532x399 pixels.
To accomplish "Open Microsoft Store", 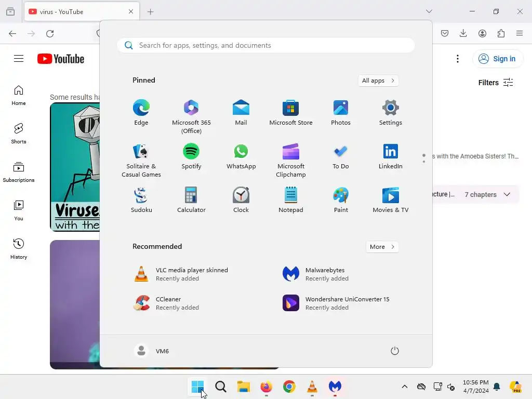I will coord(291,113).
